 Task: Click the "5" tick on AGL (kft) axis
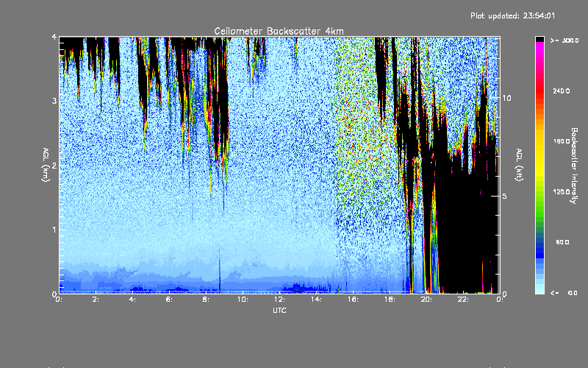(x=505, y=196)
